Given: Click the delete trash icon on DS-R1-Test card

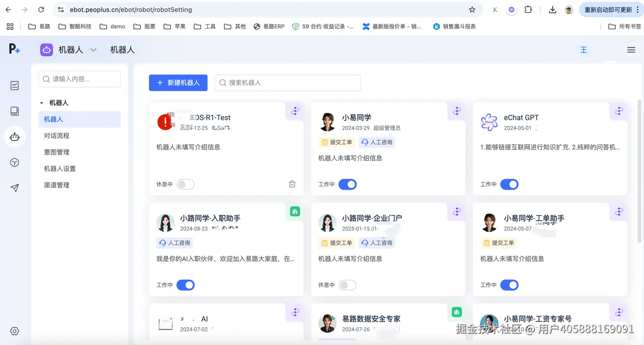Looking at the screenshot, I should coord(292,184).
